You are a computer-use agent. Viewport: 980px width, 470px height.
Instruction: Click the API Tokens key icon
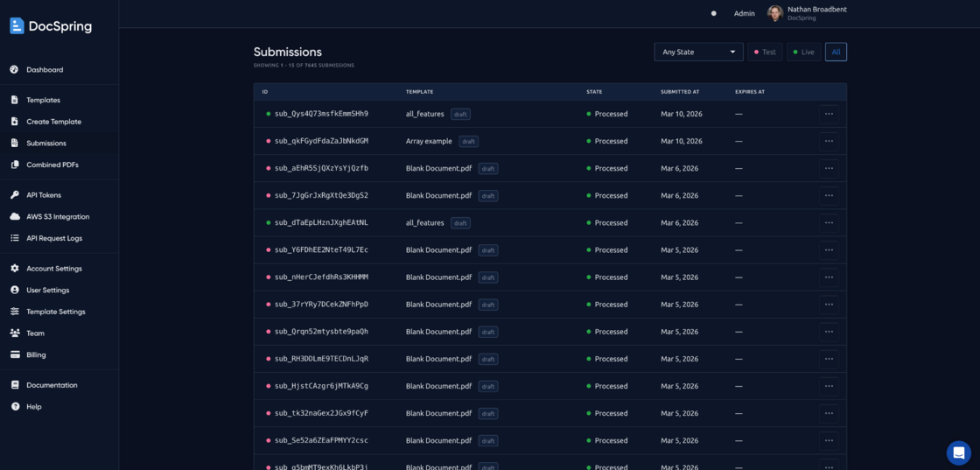click(x=15, y=195)
